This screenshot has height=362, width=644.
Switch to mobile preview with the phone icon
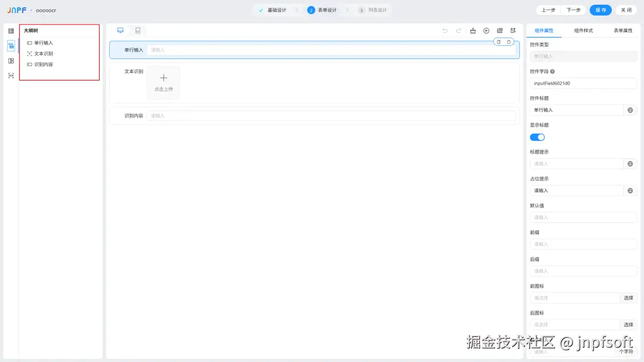point(138,30)
